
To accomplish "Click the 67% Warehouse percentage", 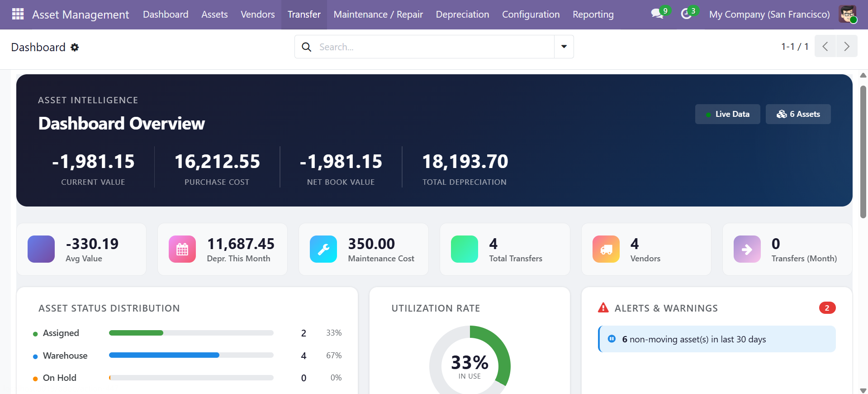I will pos(334,356).
